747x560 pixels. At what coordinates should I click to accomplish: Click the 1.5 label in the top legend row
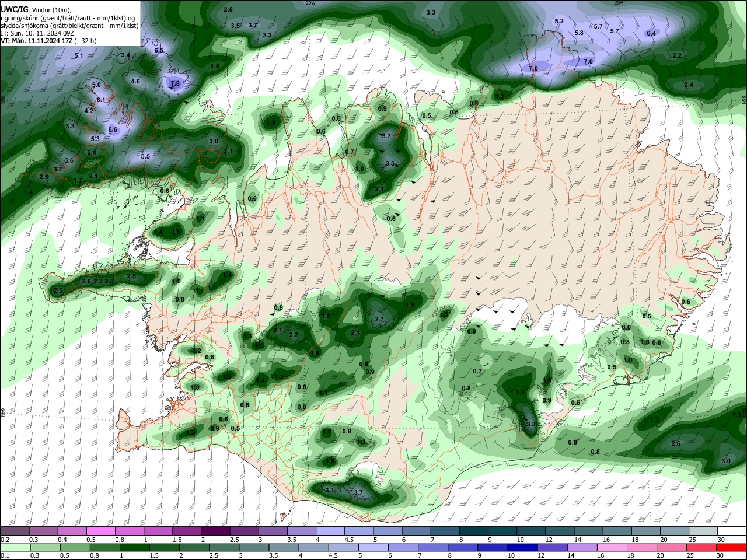click(177, 540)
